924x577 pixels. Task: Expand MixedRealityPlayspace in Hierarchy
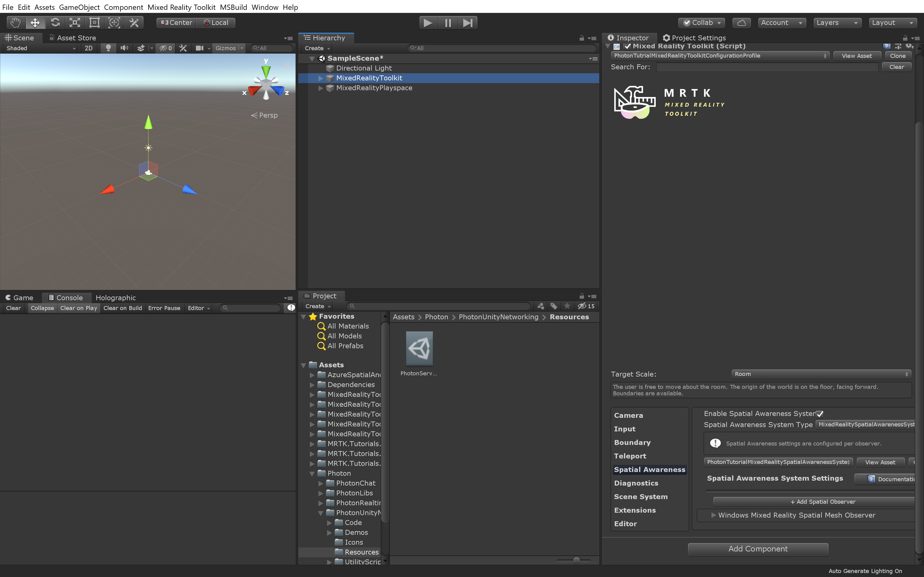[321, 88]
